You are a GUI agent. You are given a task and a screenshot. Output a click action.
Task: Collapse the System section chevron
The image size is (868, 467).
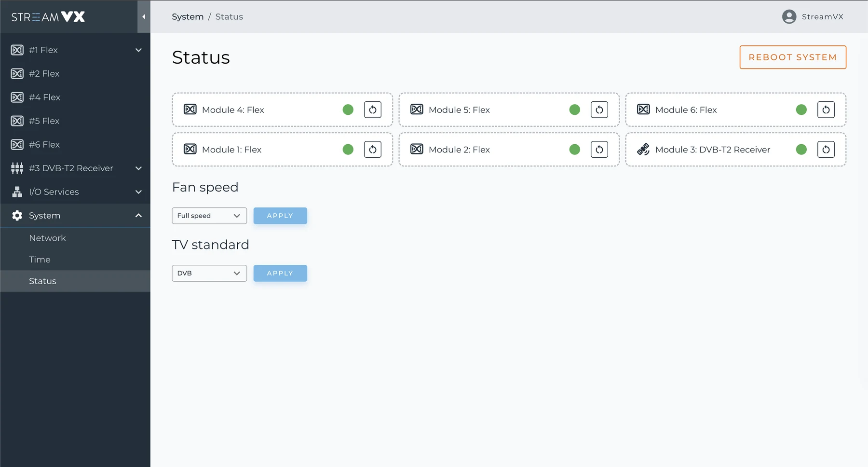[x=138, y=215]
